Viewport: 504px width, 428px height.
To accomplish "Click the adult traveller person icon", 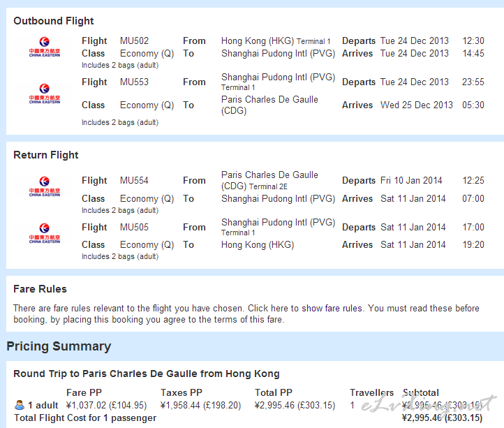I will (20, 405).
